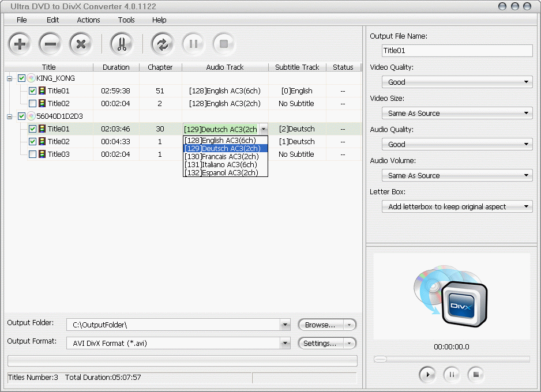Click the Chapter column header

coord(160,67)
